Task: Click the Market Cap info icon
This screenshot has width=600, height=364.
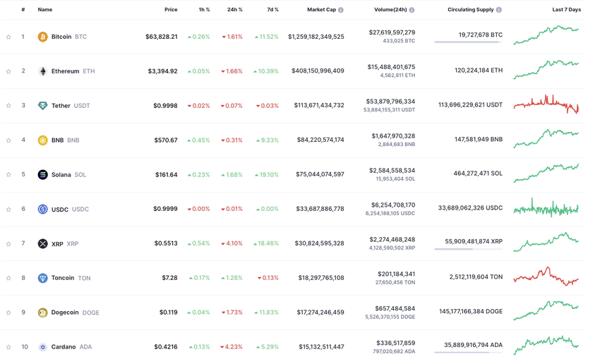Action: click(x=341, y=10)
